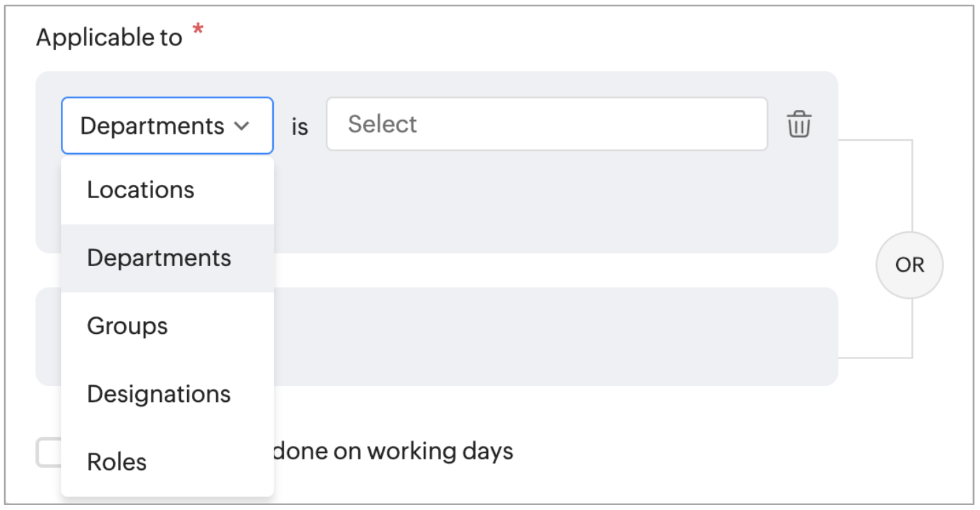Focus the Select placeholder text
980x510 pixels.
(382, 124)
